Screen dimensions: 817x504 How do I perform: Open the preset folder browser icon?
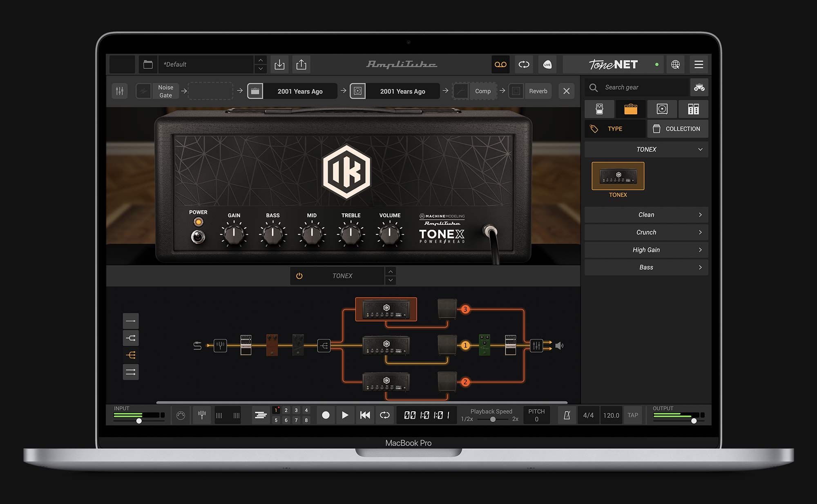tap(148, 64)
